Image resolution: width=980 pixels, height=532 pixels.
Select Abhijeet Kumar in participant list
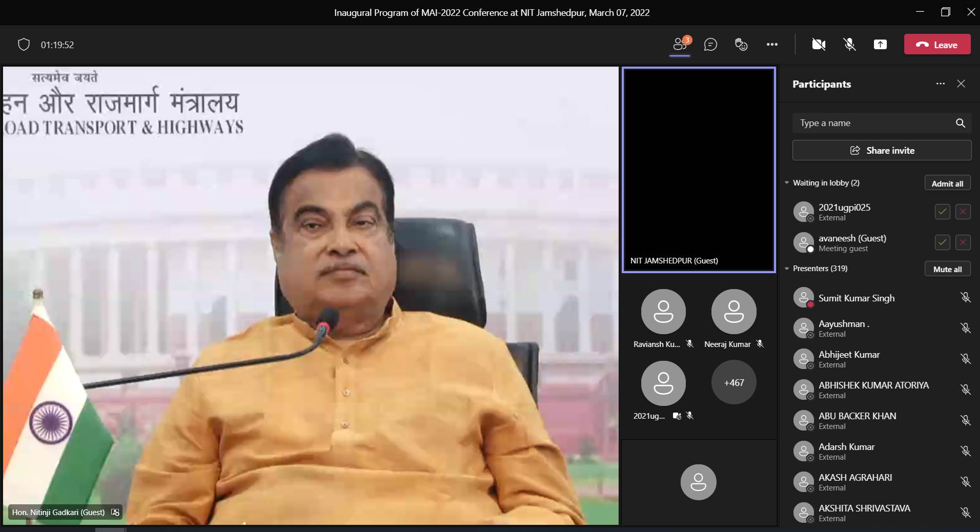coord(881,359)
